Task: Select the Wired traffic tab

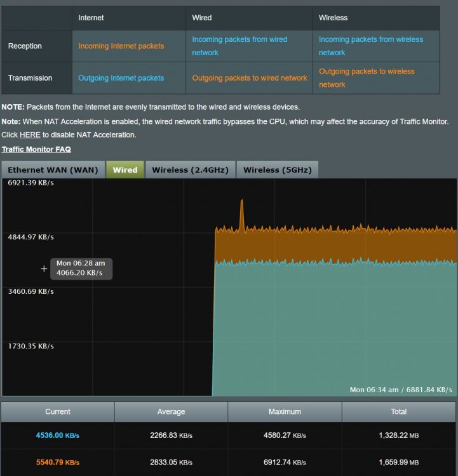Action: tap(125, 169)
